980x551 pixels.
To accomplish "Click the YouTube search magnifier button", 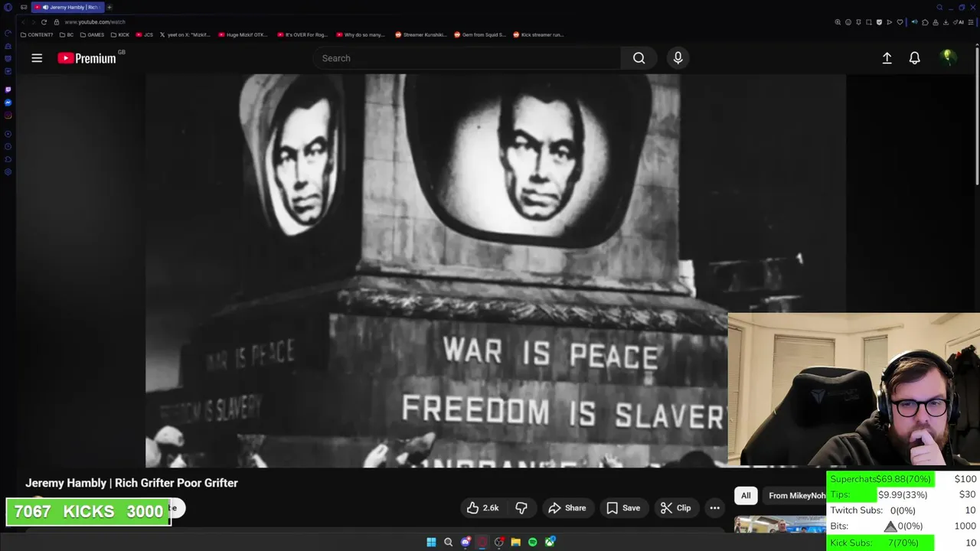I will pos(639,58).
